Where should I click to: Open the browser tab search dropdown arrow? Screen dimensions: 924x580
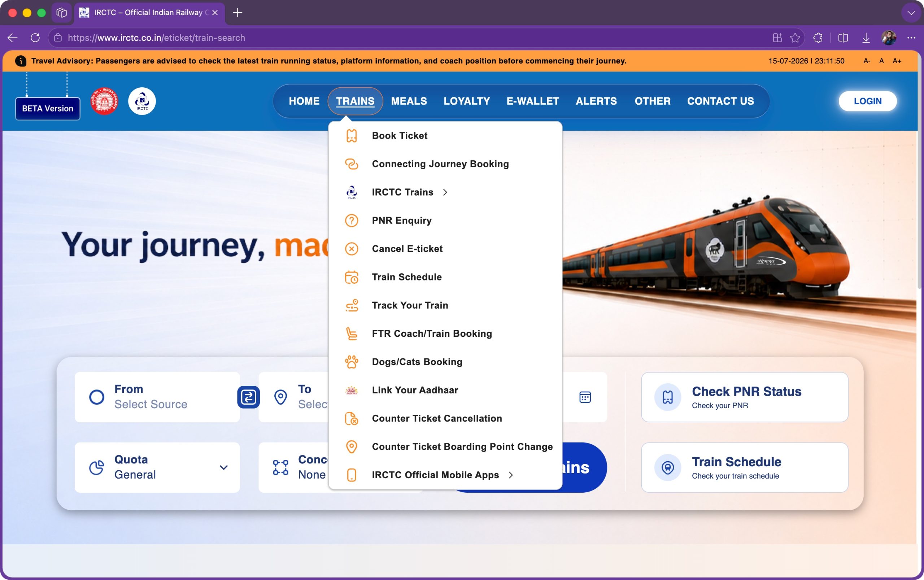point(911,13)
